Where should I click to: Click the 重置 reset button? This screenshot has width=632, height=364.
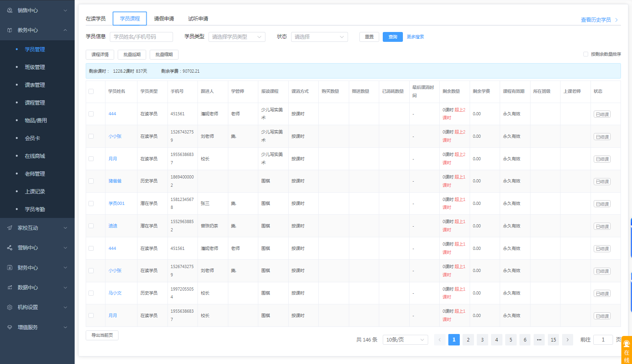pyautogui.click(x=369, y=37)
